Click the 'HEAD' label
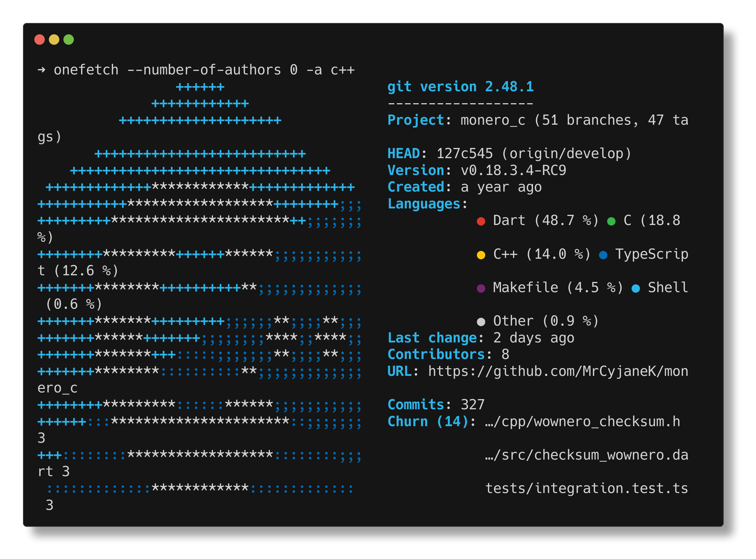The height and width of the screenshot is (559, 756). (404, 153)
